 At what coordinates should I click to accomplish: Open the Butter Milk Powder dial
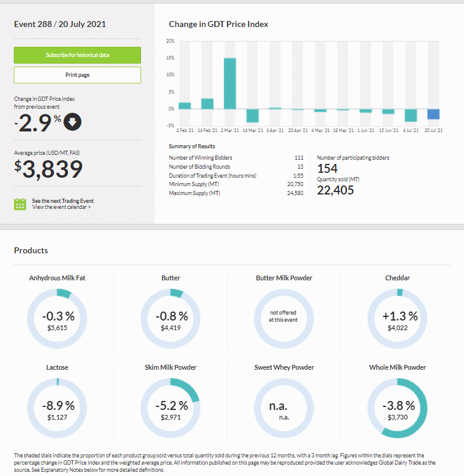(x=284, y=319)
